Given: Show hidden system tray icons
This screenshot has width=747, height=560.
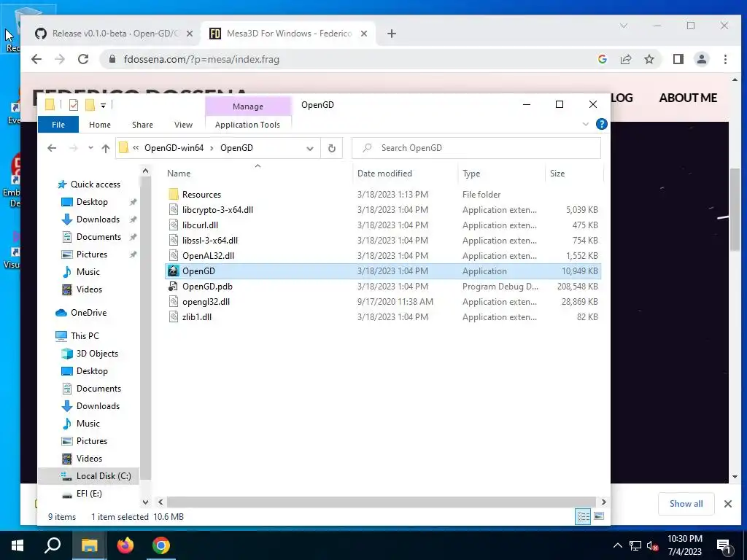Looking at the screenshot, I should click(x=617, y=545).
